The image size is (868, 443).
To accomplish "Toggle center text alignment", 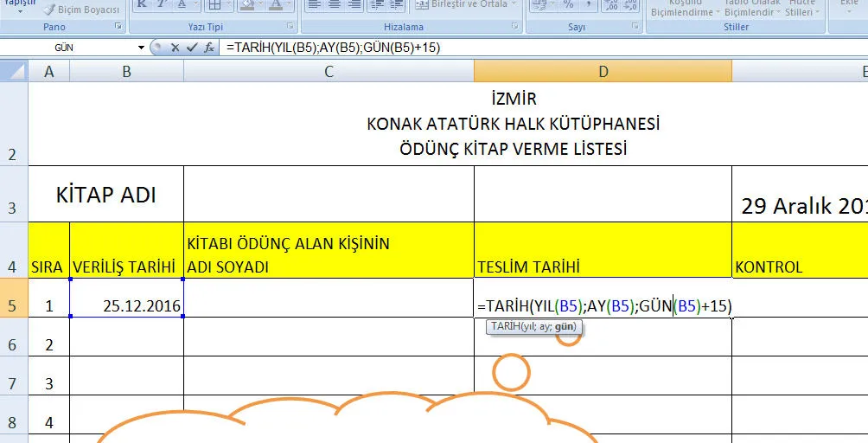I will tap(333, 4).
